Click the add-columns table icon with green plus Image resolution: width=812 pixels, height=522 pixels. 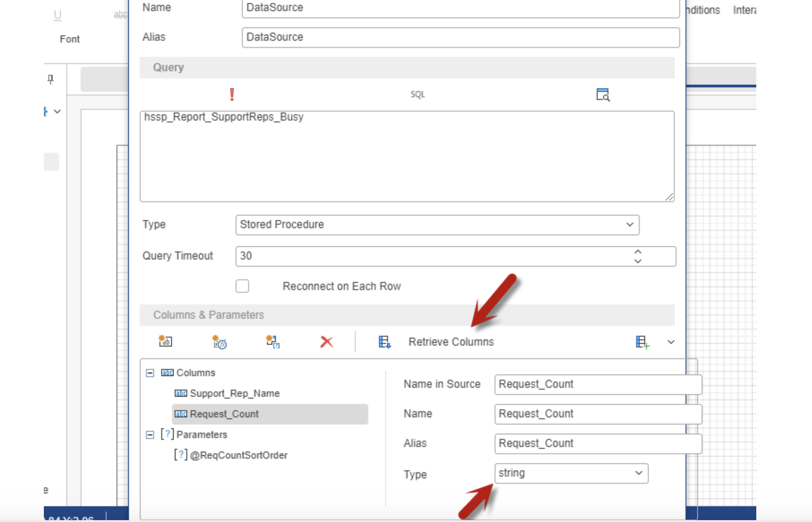(x=642, y=342)
